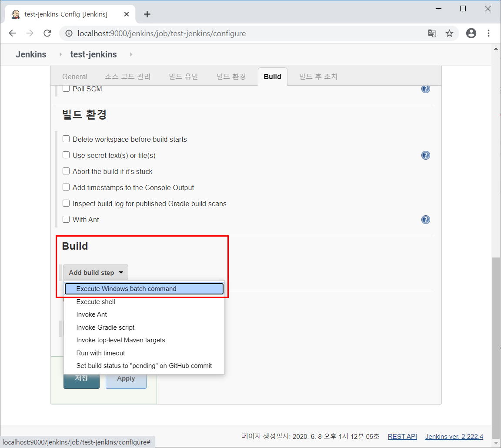Bookmark this page with star icon

point(449,33)
